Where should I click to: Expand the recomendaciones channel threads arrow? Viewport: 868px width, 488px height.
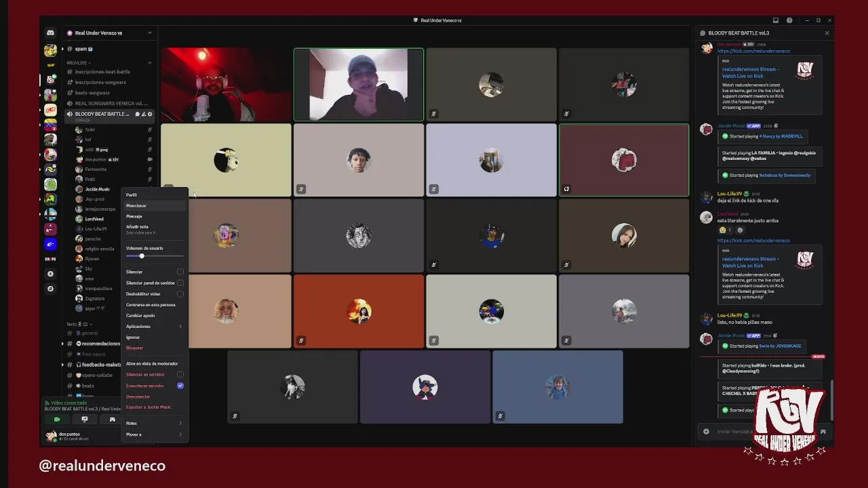(62, 344)
